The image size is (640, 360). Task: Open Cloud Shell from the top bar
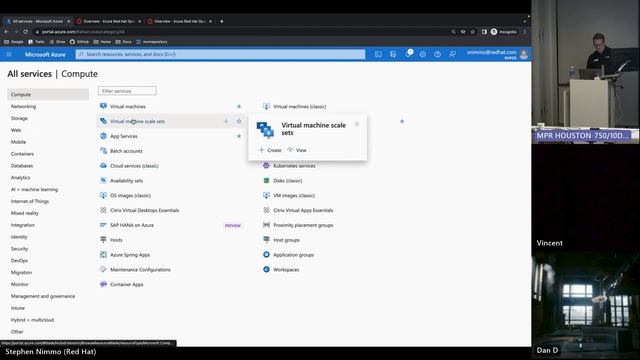click(378, 54)
